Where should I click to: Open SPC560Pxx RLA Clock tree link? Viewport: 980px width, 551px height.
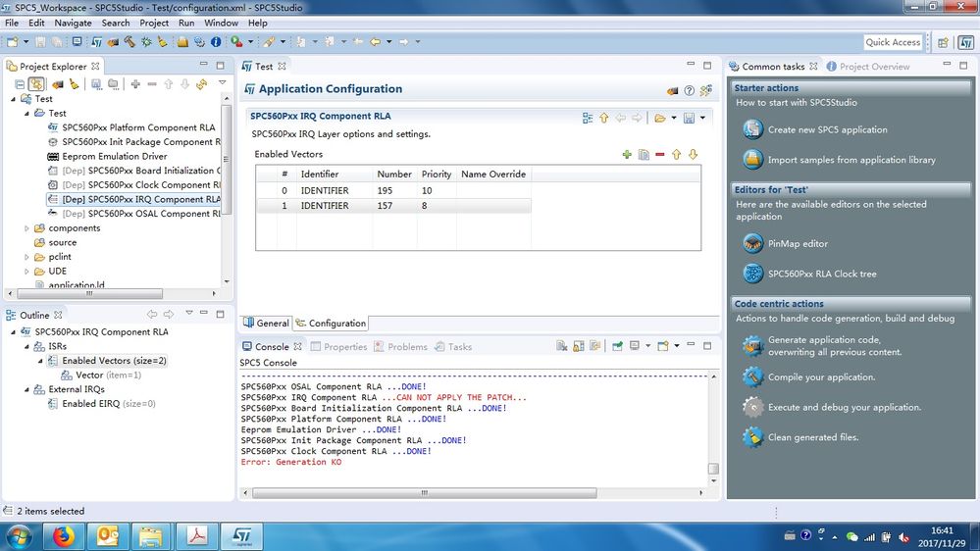pyautogui.click(x=822, y=274)
